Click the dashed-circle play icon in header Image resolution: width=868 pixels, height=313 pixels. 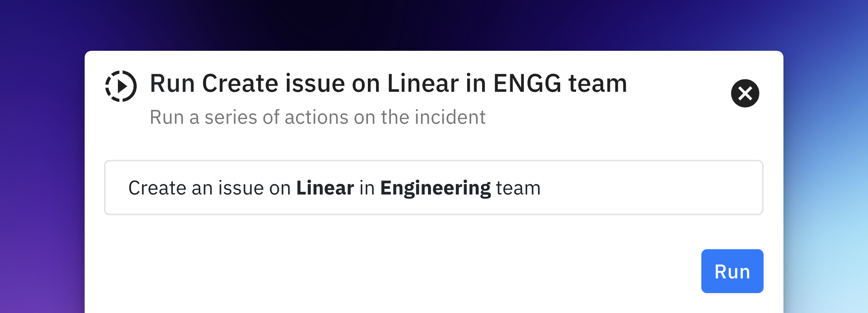(121, 86)
